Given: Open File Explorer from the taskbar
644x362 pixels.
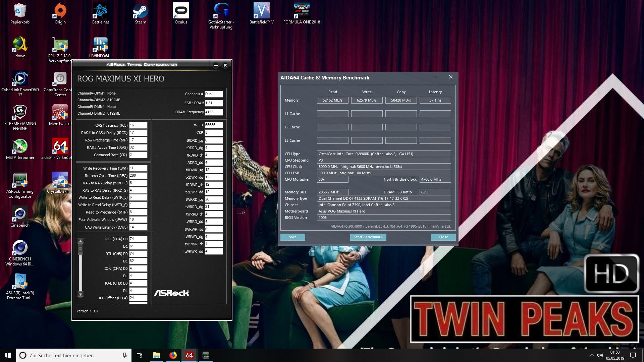Looking at the screenshot, I should point(156,355).
